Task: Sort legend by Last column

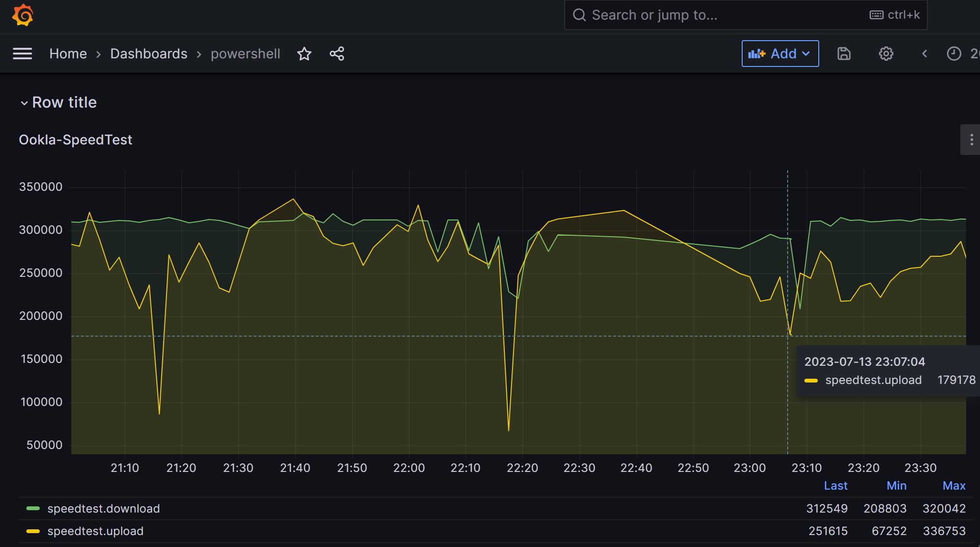Action: tap(835, 486)
